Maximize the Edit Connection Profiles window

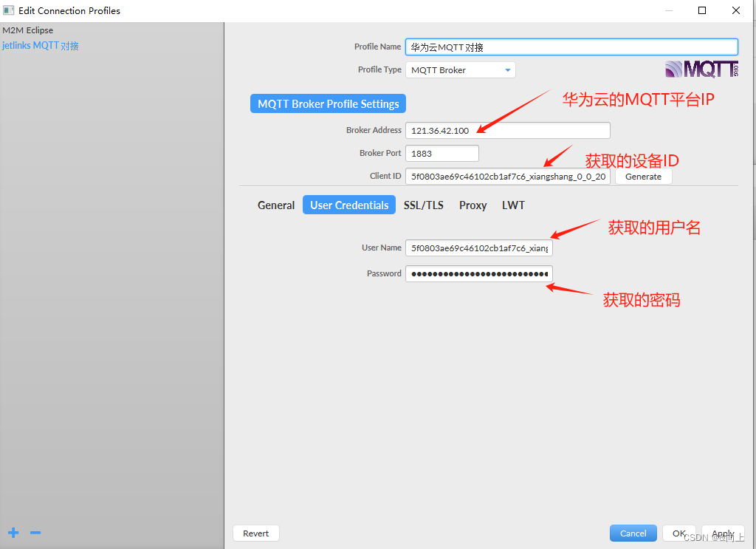click(702, 10)
